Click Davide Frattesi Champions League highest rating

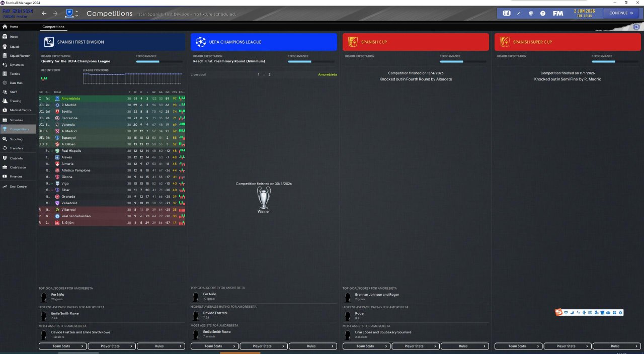(x=215, y=313)
